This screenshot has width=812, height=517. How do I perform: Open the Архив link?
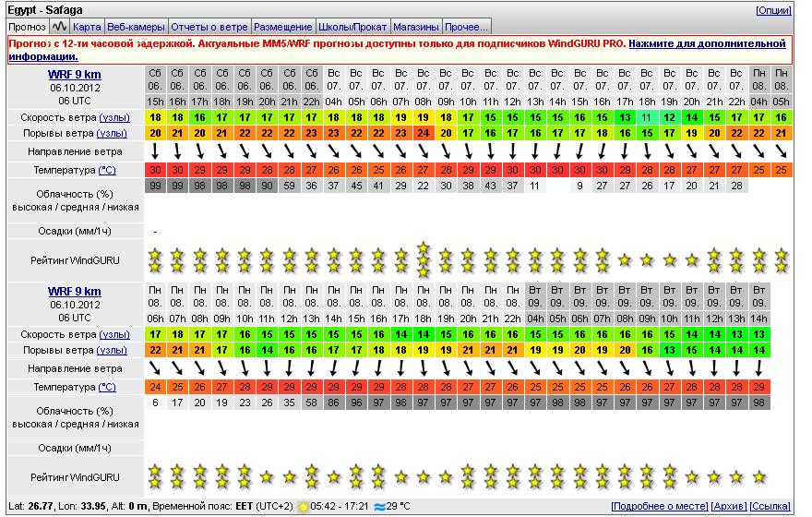[729, 506]
